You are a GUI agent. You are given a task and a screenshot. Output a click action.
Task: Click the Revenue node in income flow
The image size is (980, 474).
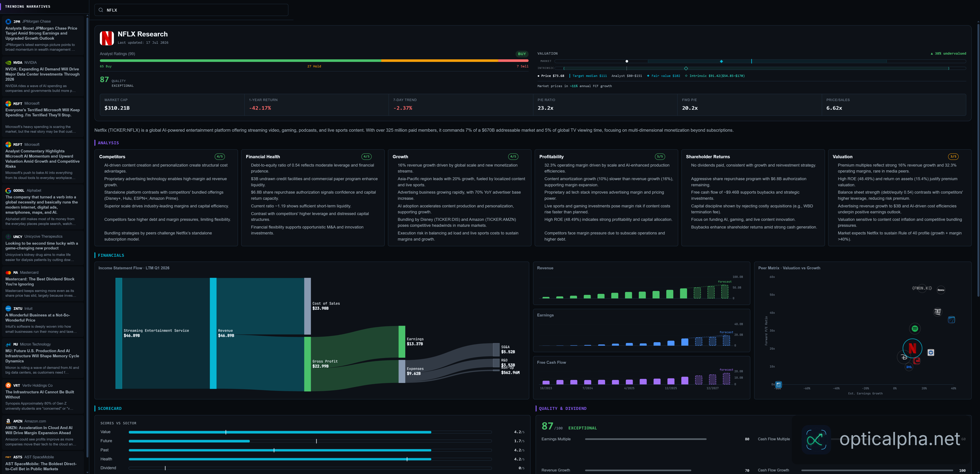coord(213,333)
